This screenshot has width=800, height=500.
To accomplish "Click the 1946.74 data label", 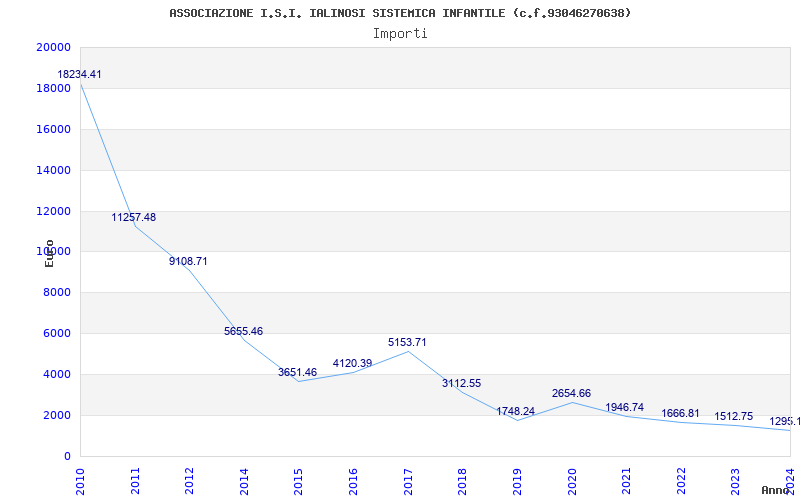I will [x=625, y=408].
